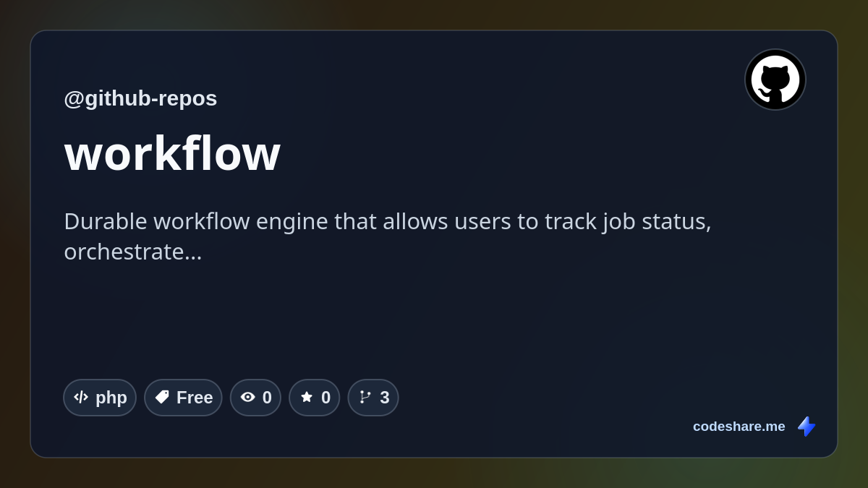Open the @github-repos author handle
The image size is (868, 488).
pos(140,98)
